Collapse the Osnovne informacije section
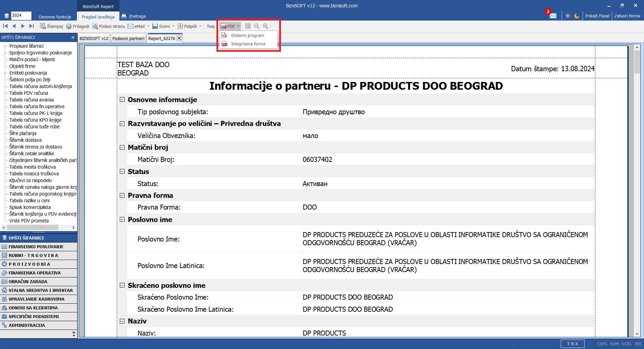 pos(122,100)
